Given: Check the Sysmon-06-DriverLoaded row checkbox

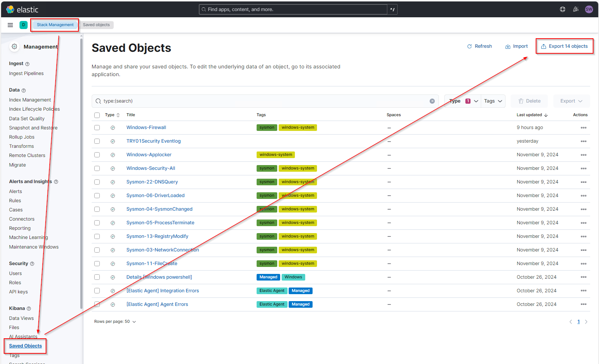Looking at the screenshot, I should click(97, 196).
